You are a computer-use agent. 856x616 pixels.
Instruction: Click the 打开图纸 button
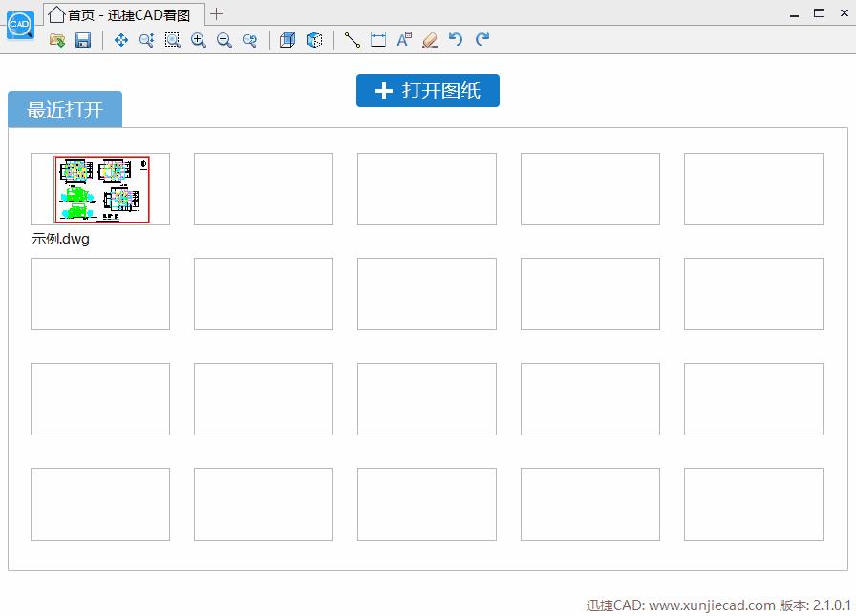coord(427,92)
